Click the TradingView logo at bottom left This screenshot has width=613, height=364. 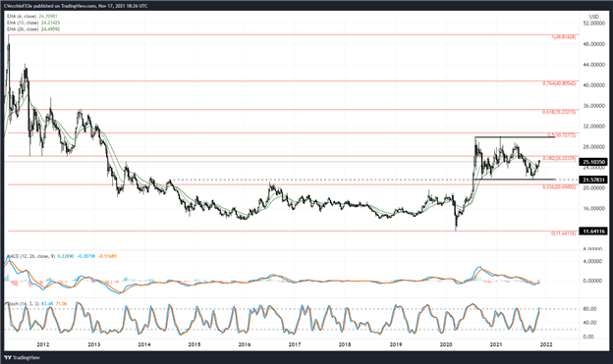(22, 357)
